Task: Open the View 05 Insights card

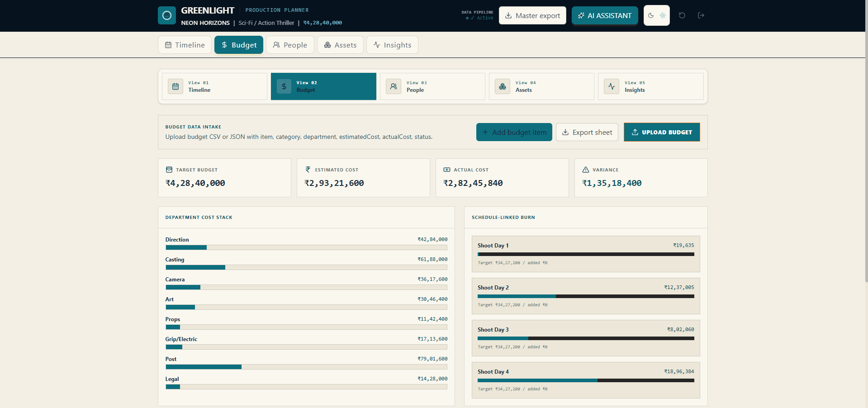Action: [x=650, y=86]
